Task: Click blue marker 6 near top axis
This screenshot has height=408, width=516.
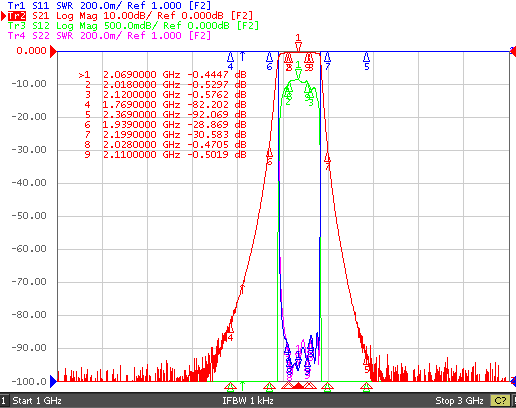Action: point(269,61)
